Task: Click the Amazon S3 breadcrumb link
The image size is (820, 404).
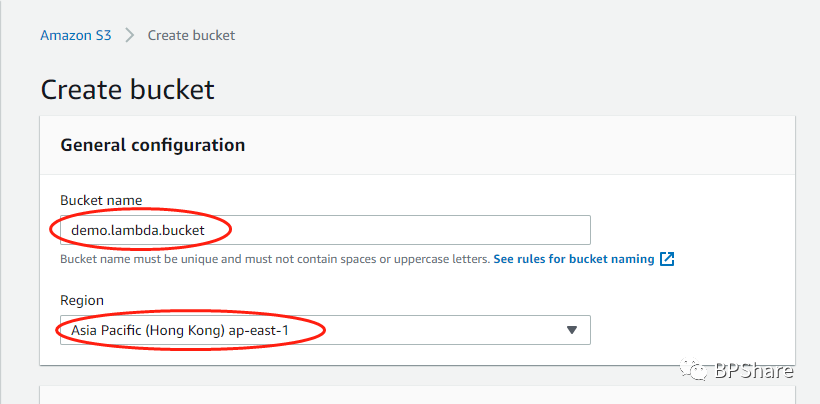Action: click(x=74, y=35)
